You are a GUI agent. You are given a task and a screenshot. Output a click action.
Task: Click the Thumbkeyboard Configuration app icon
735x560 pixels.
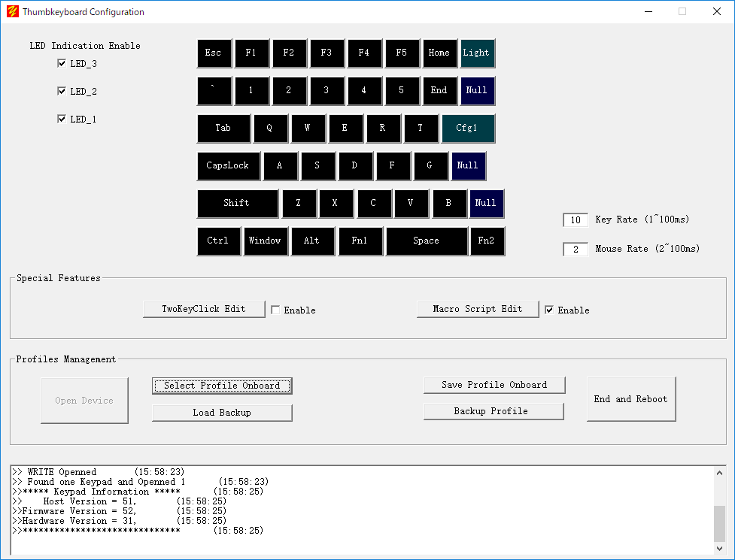click(13, 11)
